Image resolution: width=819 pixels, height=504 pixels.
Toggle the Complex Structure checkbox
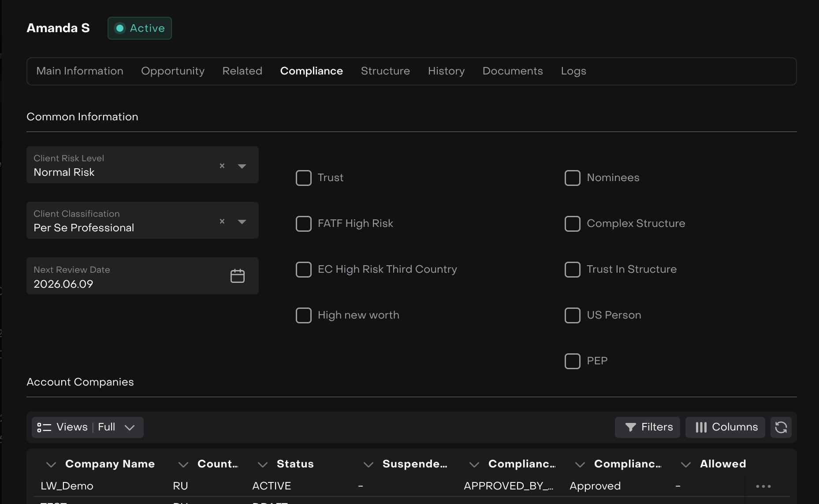(572, 224)
